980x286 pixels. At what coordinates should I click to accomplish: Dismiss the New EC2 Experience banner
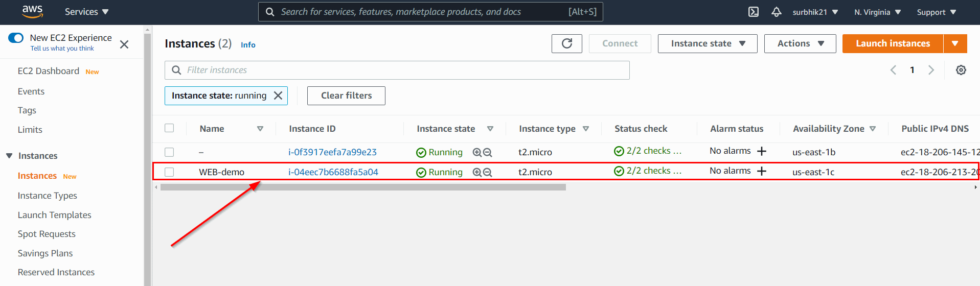point(124,44)
